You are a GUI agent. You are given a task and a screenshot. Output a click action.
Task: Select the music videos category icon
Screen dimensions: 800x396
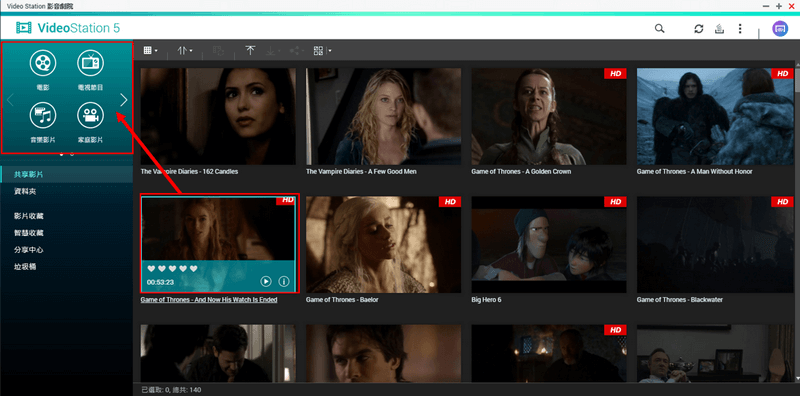pyautogui.click(x=43, y=115)
